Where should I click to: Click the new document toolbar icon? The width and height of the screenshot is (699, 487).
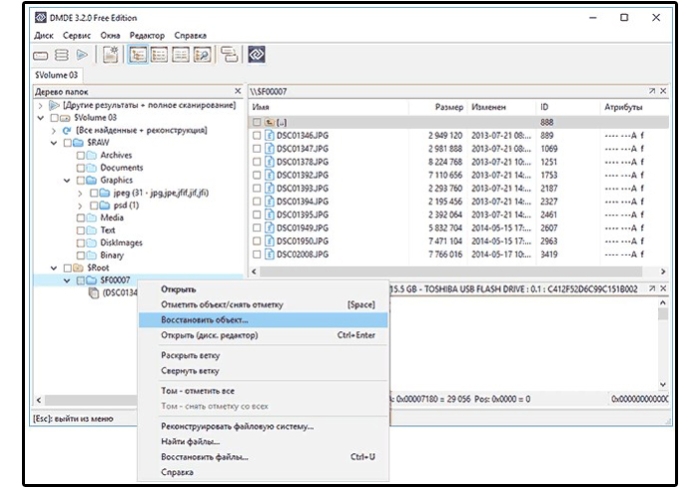coord(110,54)
